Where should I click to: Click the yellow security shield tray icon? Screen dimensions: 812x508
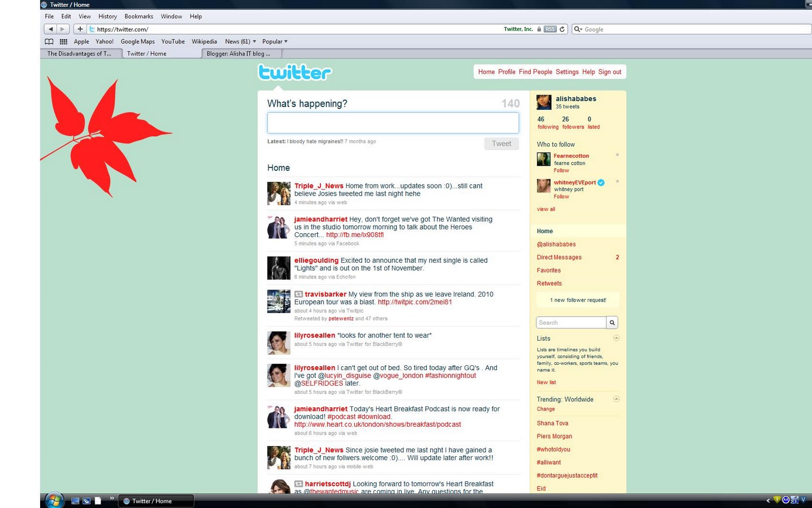(x=777, y=500)
